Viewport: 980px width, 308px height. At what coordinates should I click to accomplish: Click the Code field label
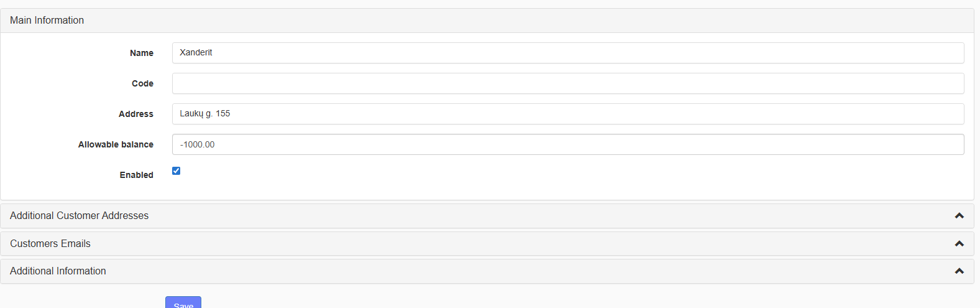142,83
